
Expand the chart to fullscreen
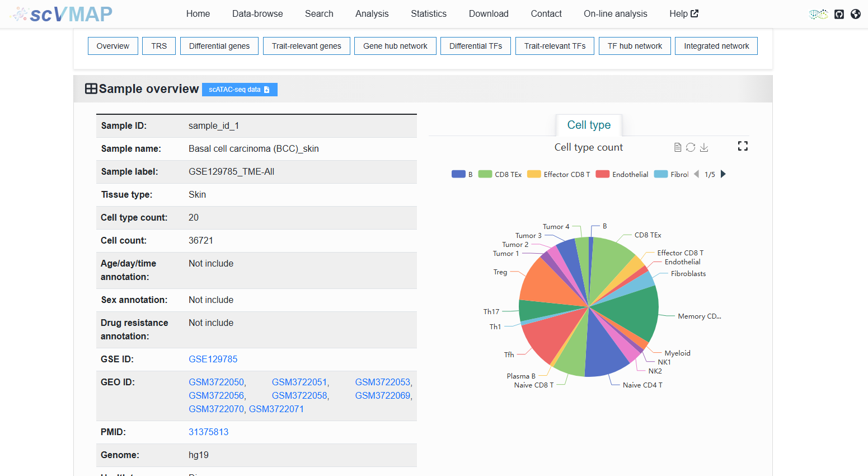tap(743, 146)
